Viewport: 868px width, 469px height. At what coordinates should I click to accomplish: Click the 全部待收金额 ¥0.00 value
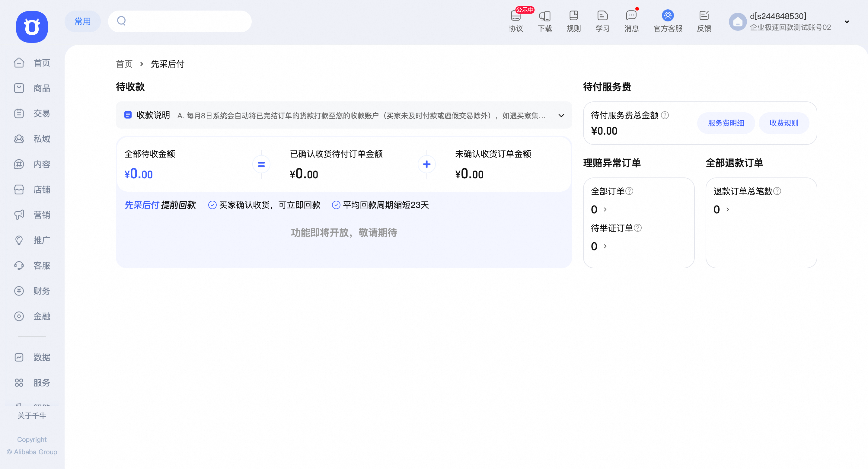click(x=139, y=174)
